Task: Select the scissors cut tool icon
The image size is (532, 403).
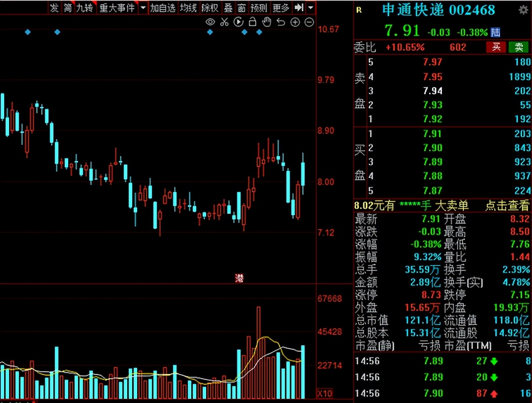Action: [x=224, y=22]
